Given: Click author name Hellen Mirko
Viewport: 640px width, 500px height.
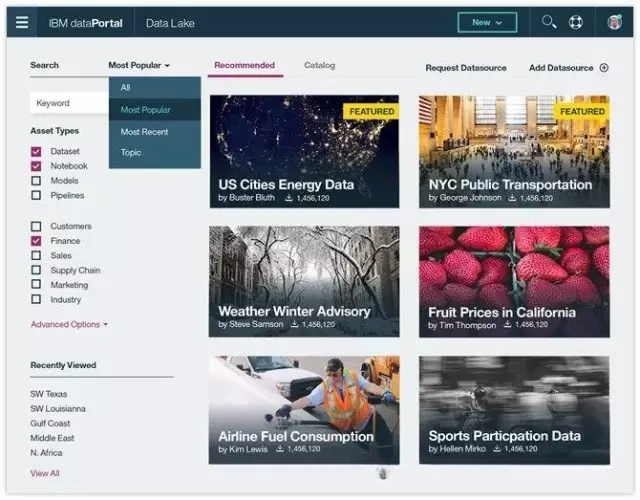Looking at the screenshot, I should (x=463, y=449).
